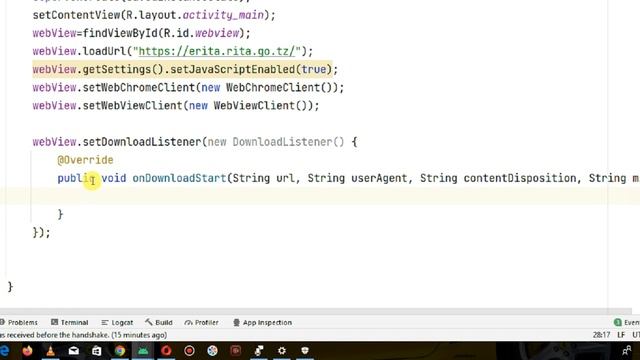Open Microsoft Store from taskbar
The height and width of the screenshot is (360, 640).
click(96, 351)
